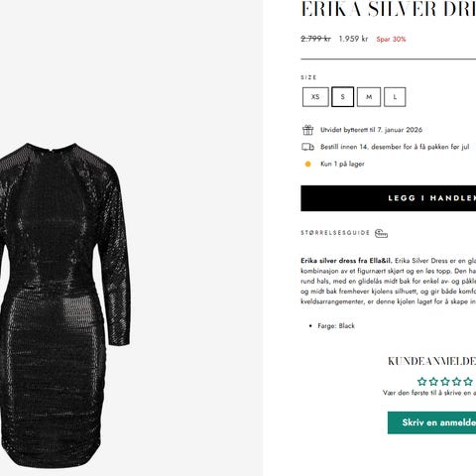Click the third review star

[x=445, y=382]
